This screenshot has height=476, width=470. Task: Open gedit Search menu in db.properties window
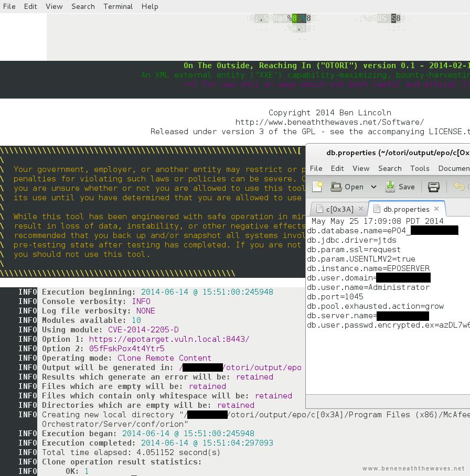(x=390, y=168)
